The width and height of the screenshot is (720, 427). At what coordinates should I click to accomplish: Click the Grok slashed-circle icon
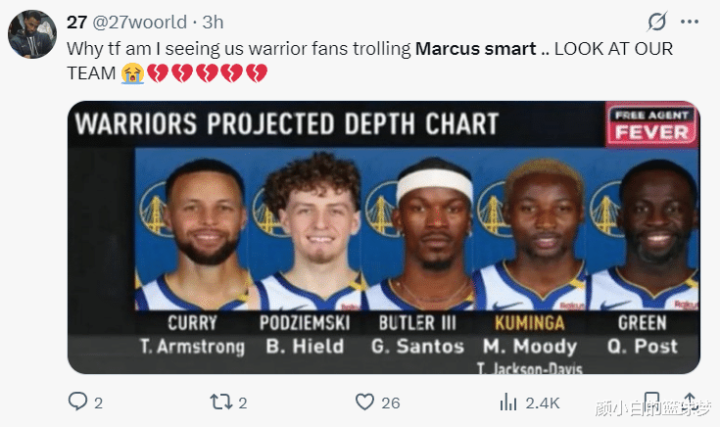657,22
